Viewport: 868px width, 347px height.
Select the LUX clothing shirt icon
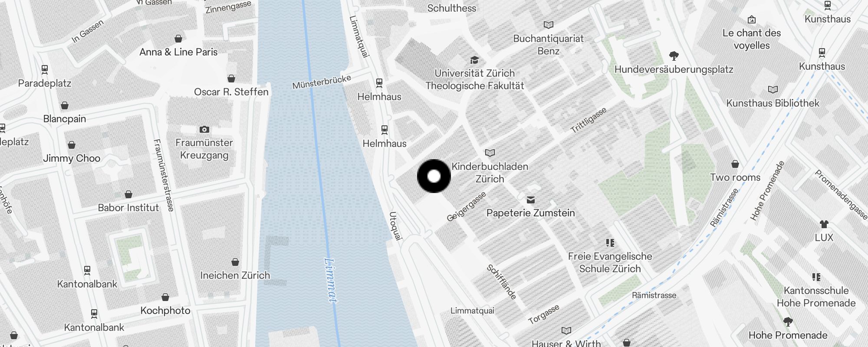[824, 224]
